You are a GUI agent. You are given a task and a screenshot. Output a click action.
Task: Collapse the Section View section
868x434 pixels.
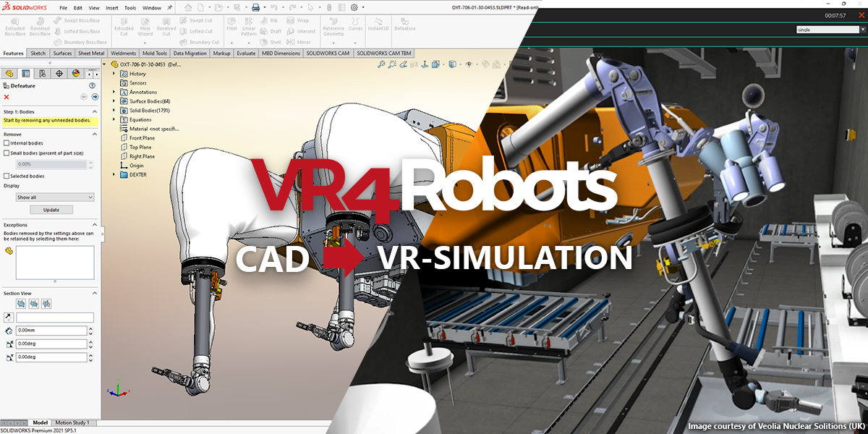coord(94,293)
